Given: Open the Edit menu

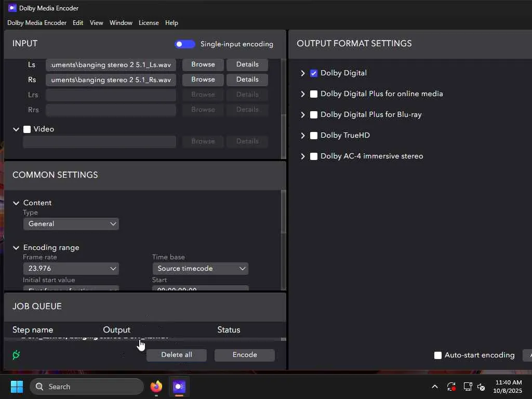Looking at the screenshot, I should pyautogui.click(x=78, y=23).
